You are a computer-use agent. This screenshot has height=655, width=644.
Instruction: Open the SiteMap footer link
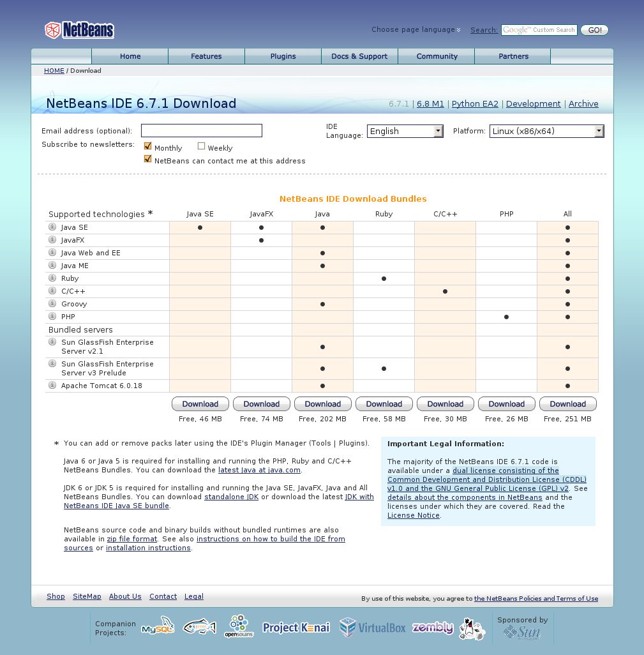(x=87, y=596)
